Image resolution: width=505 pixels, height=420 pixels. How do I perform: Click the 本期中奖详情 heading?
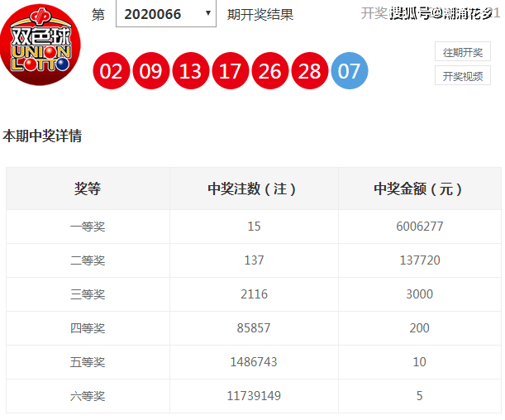click(x=42, y=136)
